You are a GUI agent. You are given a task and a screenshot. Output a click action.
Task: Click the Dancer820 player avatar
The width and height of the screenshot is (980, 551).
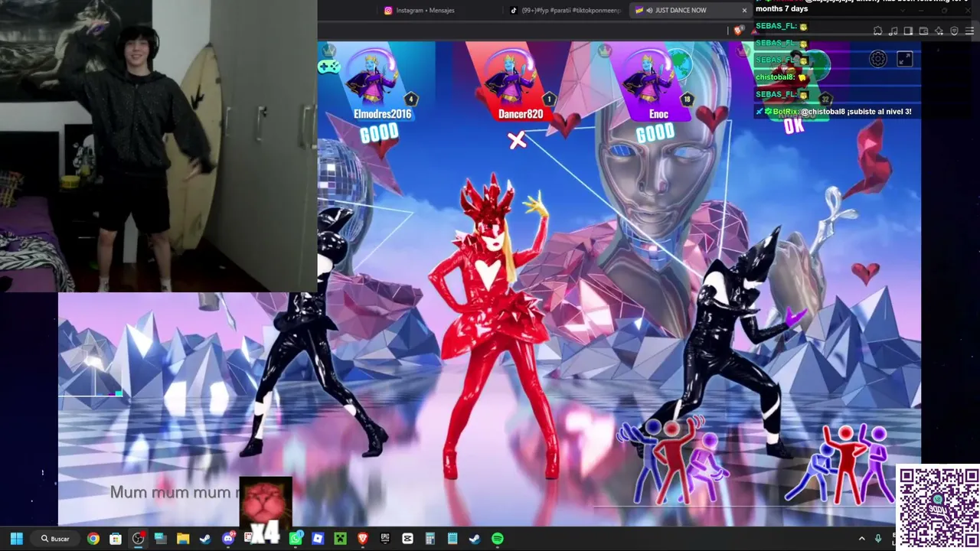pyautogui.click(x=511, y=79)
